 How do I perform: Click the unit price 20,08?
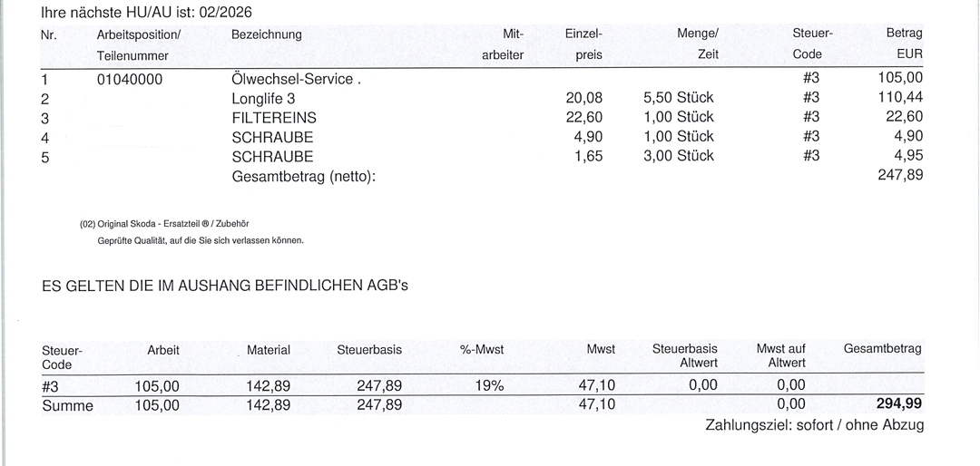click(584, 98)
